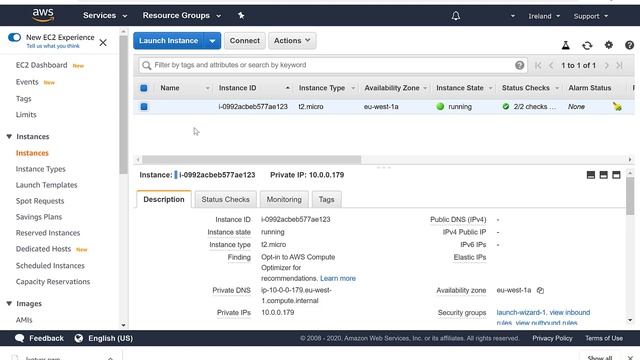640x360 pixels.
Task: Open the Support dropdown
Action: [590, 16]
